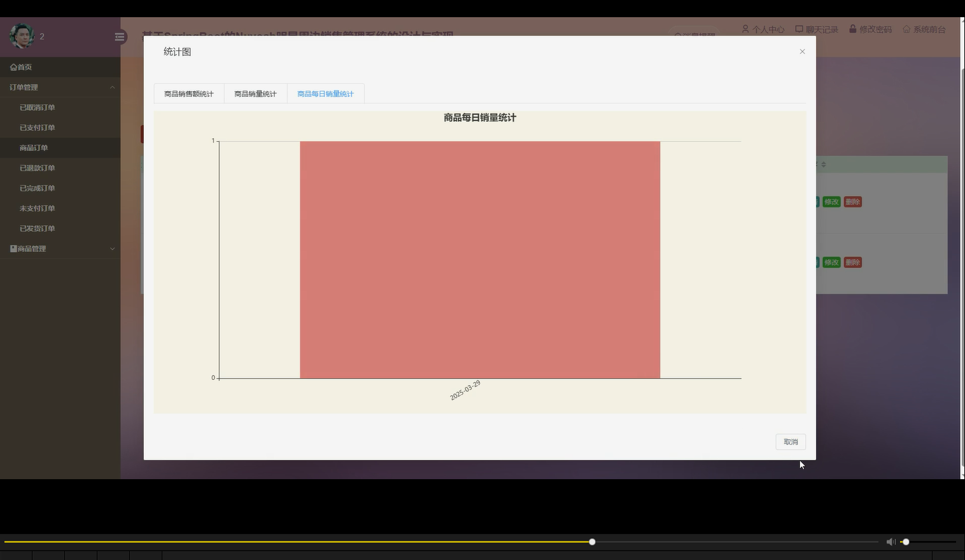
Task: Click the first row's red 删除 button
Action: coord(853,202)
